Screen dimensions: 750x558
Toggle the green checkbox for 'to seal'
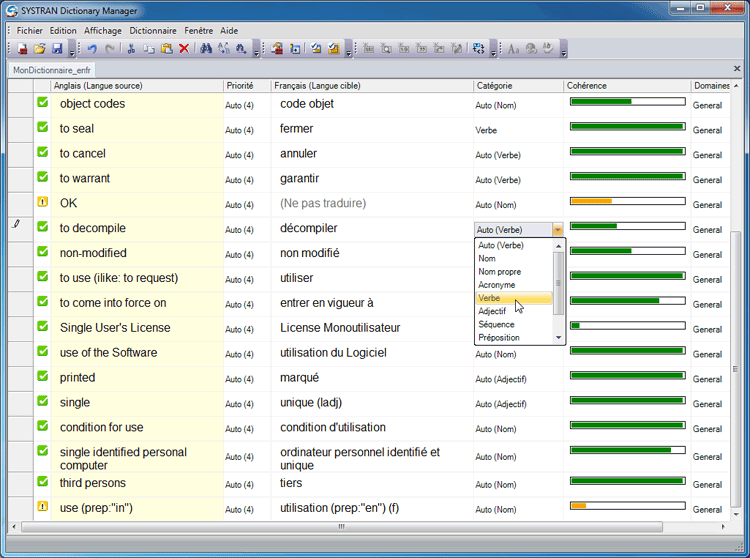pos(43,128)
